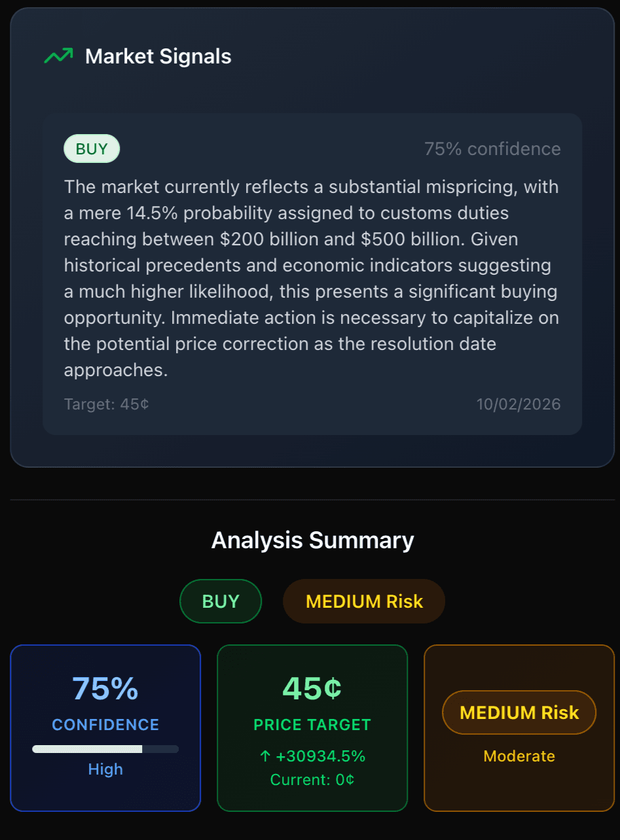Viewport: 620px width, 840px height.
Task: Click the MEDIUM Risk badge in the risk card
Action: coord(519,712)
